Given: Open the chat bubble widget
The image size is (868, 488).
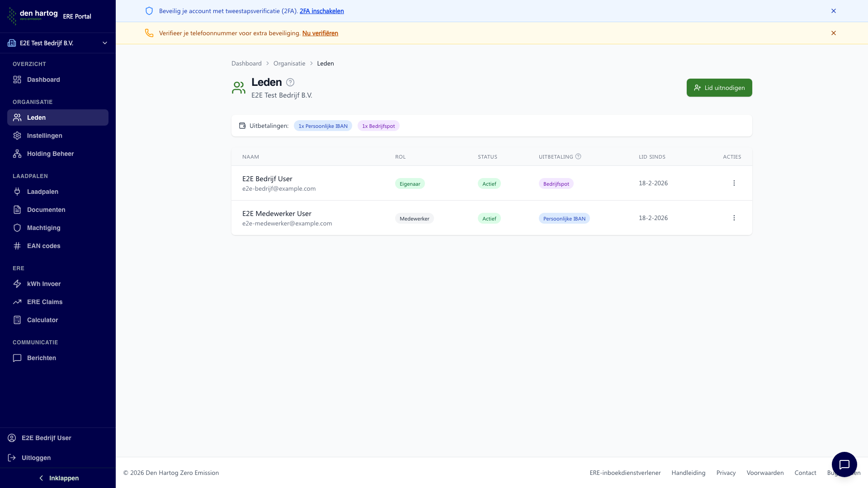Looking at the screenshot, I should coord(844,464).
